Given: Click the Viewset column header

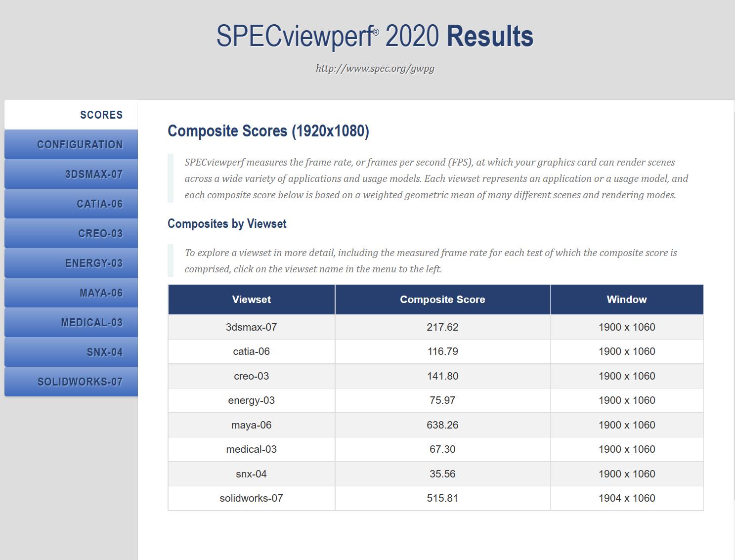Looking at the screenshot, I should click(x=252, y=300).
